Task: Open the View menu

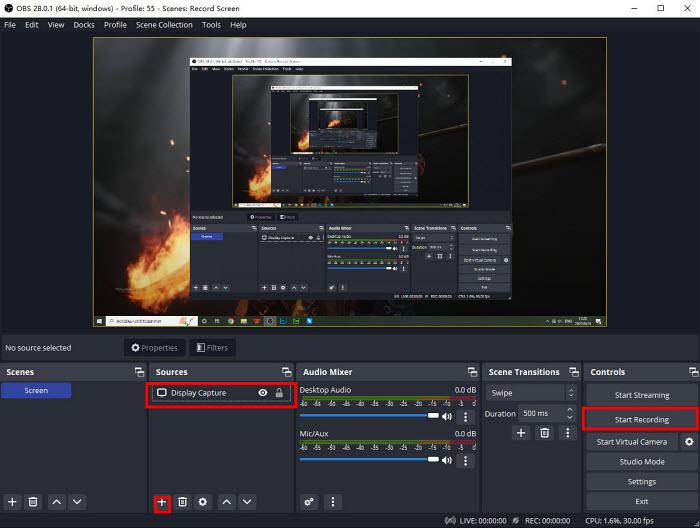Action: (56, 25)
